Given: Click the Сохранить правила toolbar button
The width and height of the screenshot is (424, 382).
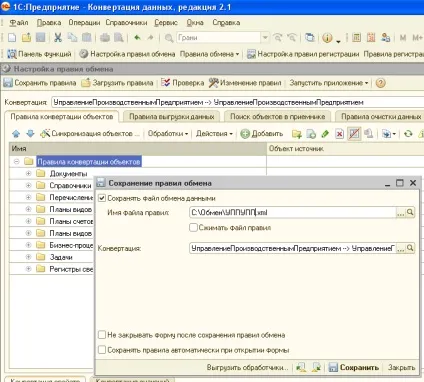Looking at the screenshot, I should tap(40, 83).
